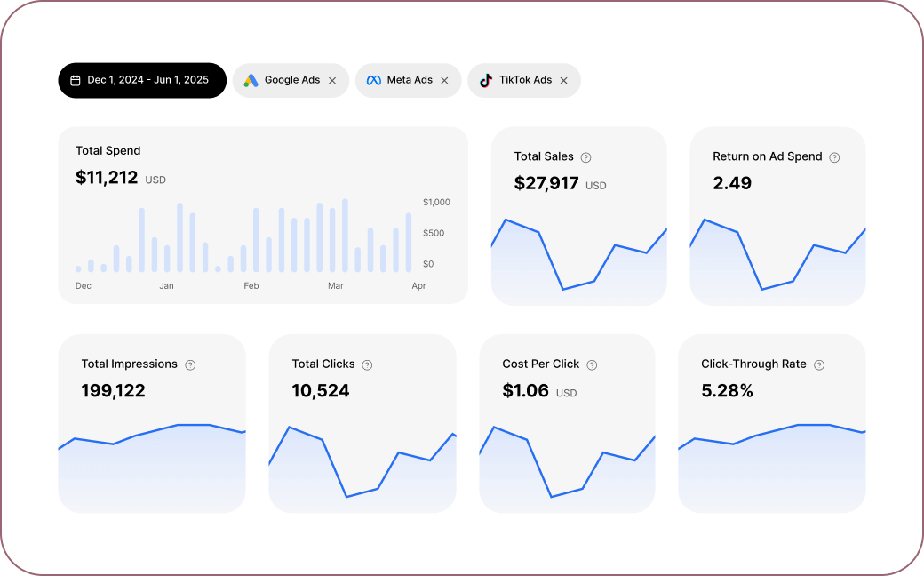Click help icon next to Cost Per Click
924x576 pixels.
(x=592, y=364)
